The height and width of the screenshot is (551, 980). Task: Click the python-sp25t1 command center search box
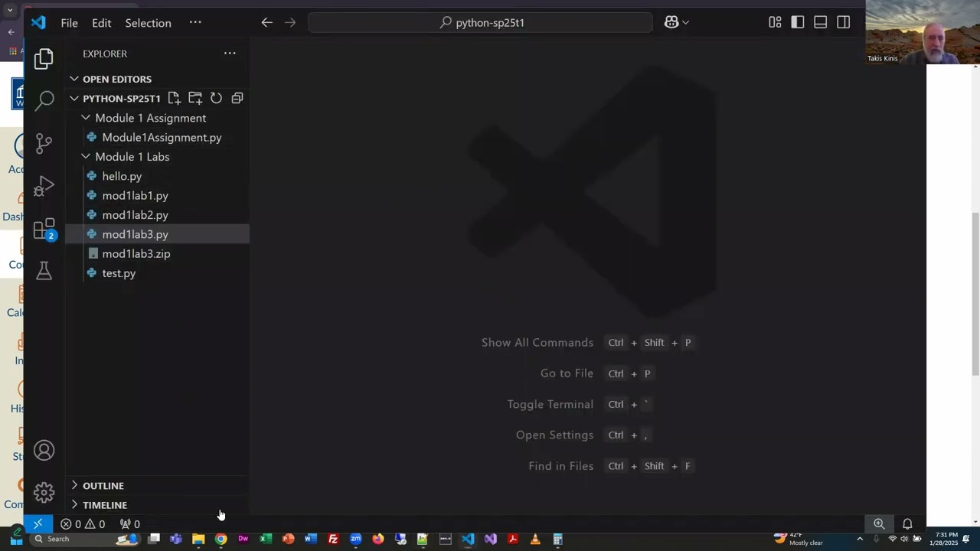pos(481,23)
